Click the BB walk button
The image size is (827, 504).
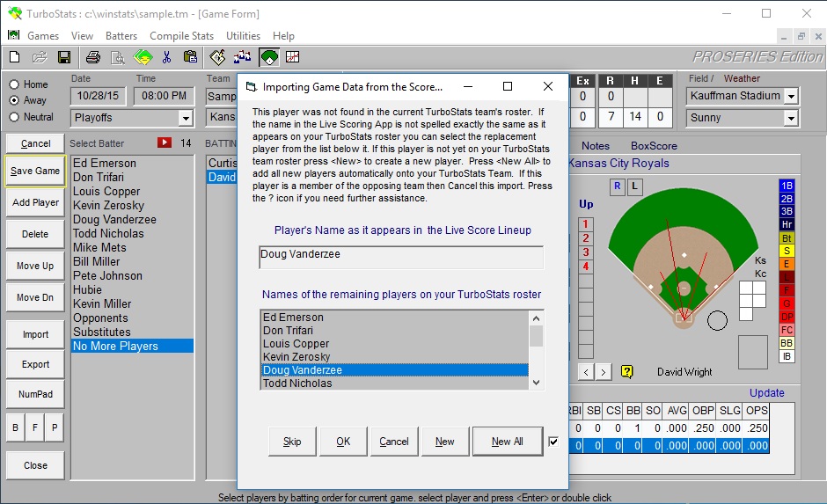click(787, 343)
